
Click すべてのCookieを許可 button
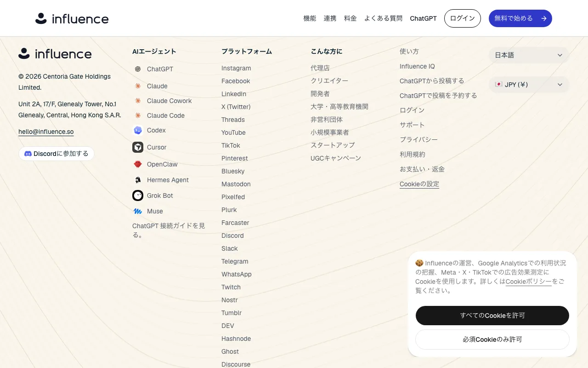pyautogui.click(x=492, y=316)
